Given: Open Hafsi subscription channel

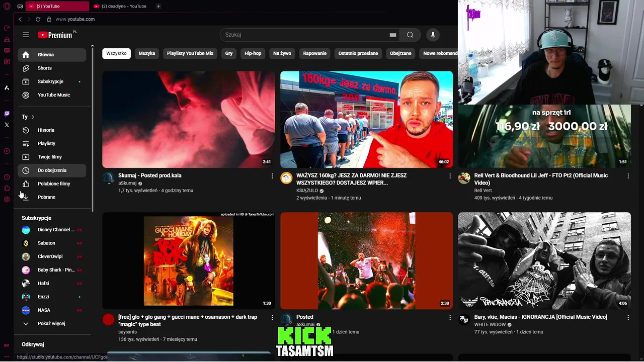Looking at the screenshot, I should click(x=52, y=283).
